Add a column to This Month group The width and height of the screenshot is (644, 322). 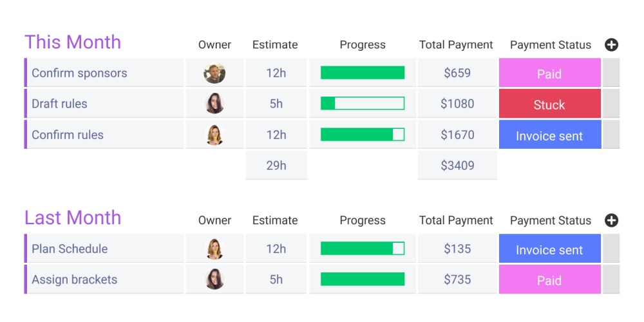[x=611, y=44]
